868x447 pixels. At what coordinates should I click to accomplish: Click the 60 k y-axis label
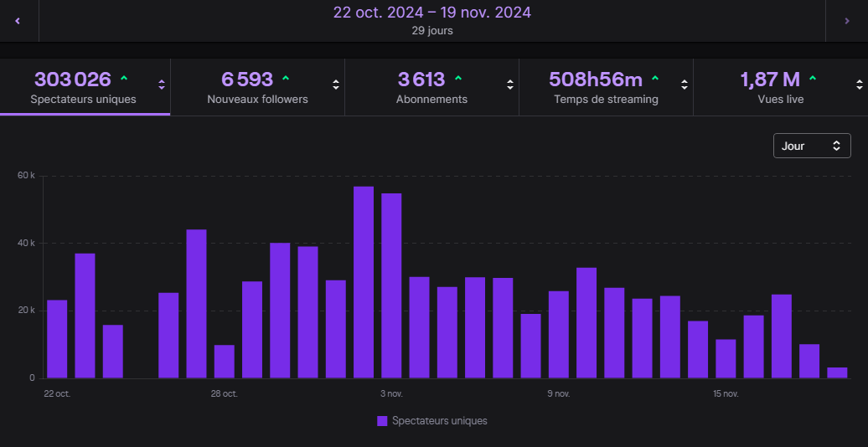pyautogui.click(x=27, y=176)
